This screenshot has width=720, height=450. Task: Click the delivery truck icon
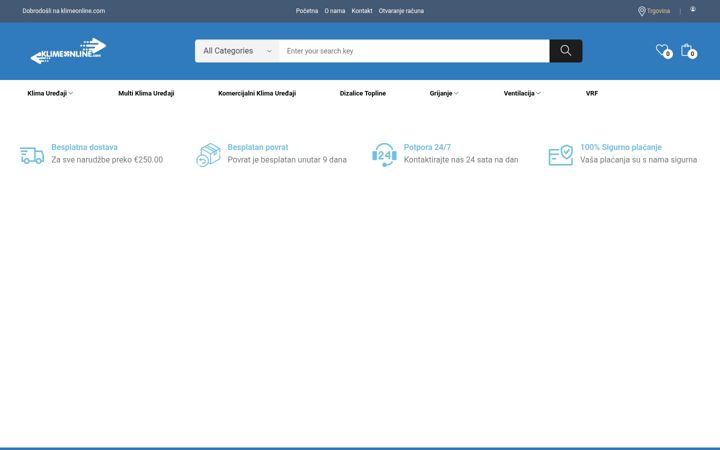[x=32, y=155]
